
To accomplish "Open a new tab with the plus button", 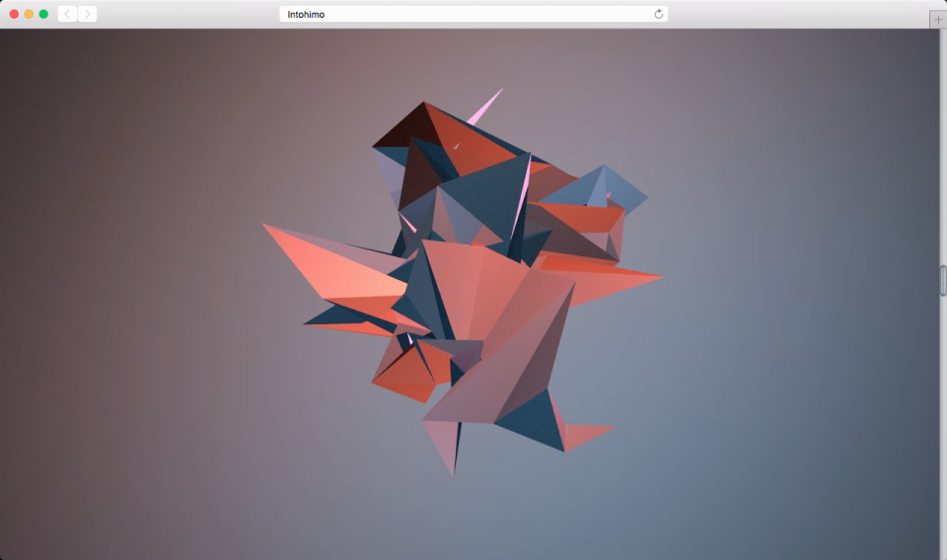I will pyautogui.click(x=937, y=20).
